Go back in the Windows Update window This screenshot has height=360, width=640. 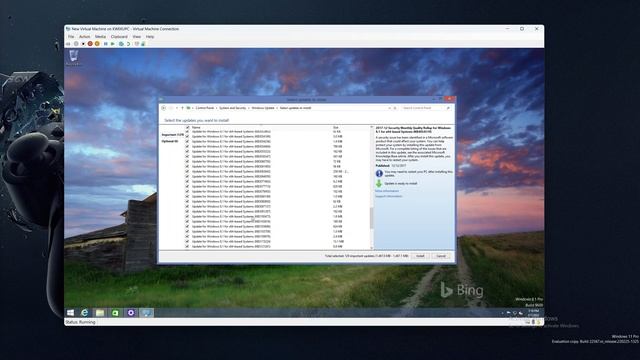[x=163, y=108]
